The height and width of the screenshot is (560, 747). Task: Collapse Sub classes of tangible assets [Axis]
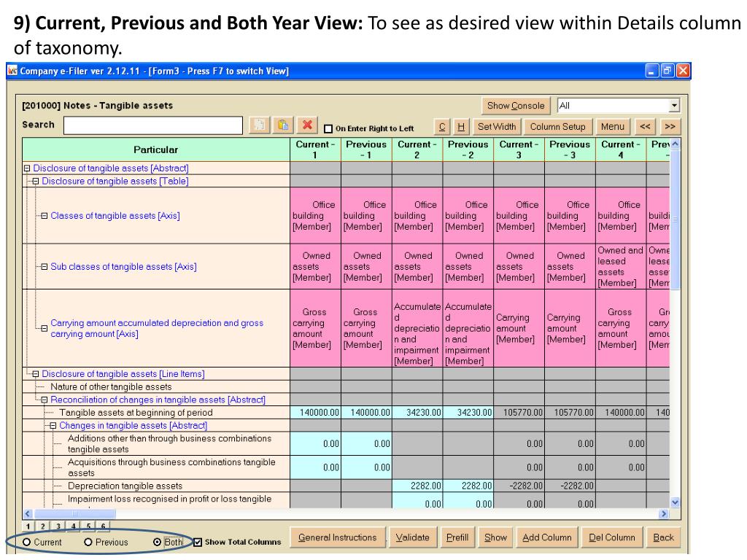pos(44,267)
